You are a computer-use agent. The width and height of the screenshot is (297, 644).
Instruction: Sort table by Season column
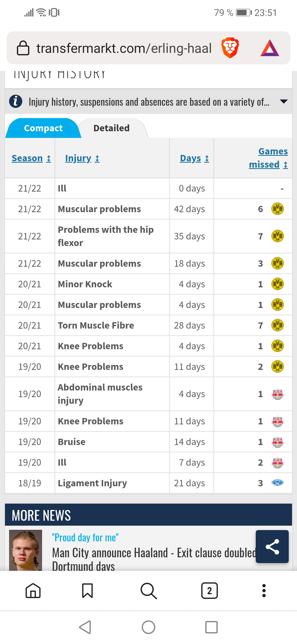31,158
